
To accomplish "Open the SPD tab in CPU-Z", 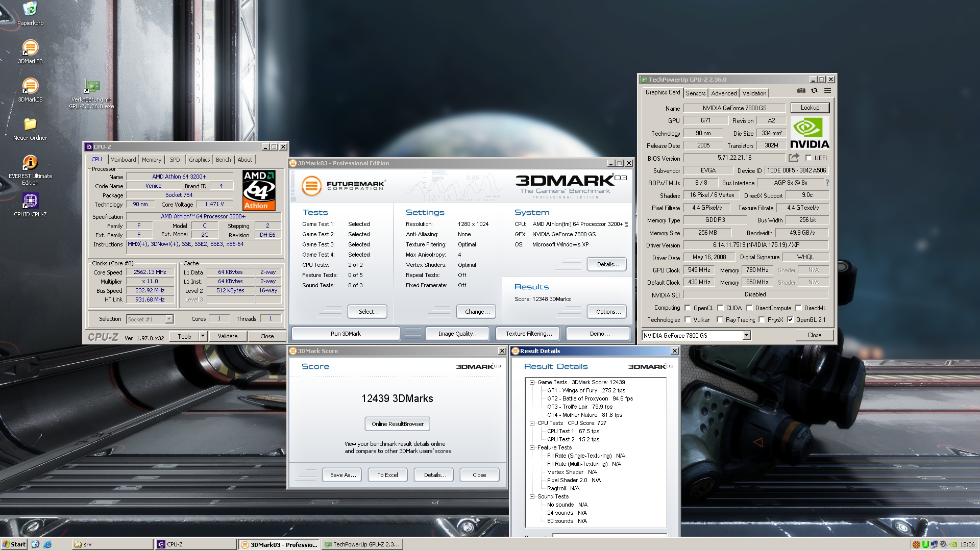I will pos(175,160).
